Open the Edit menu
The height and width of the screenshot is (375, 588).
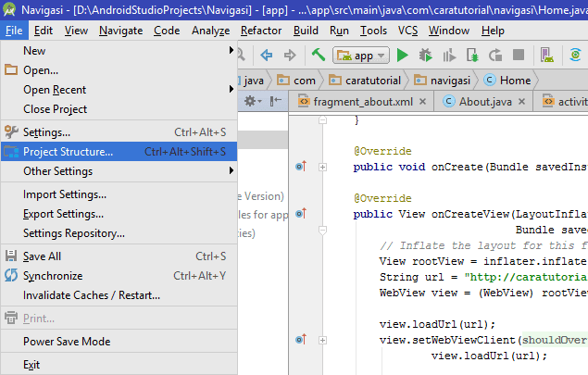(x=44, y=31)
